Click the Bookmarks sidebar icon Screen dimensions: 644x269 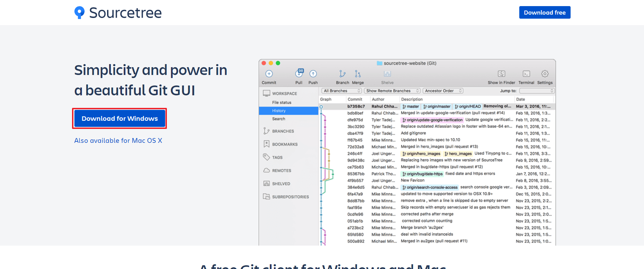tap(266, 144)
